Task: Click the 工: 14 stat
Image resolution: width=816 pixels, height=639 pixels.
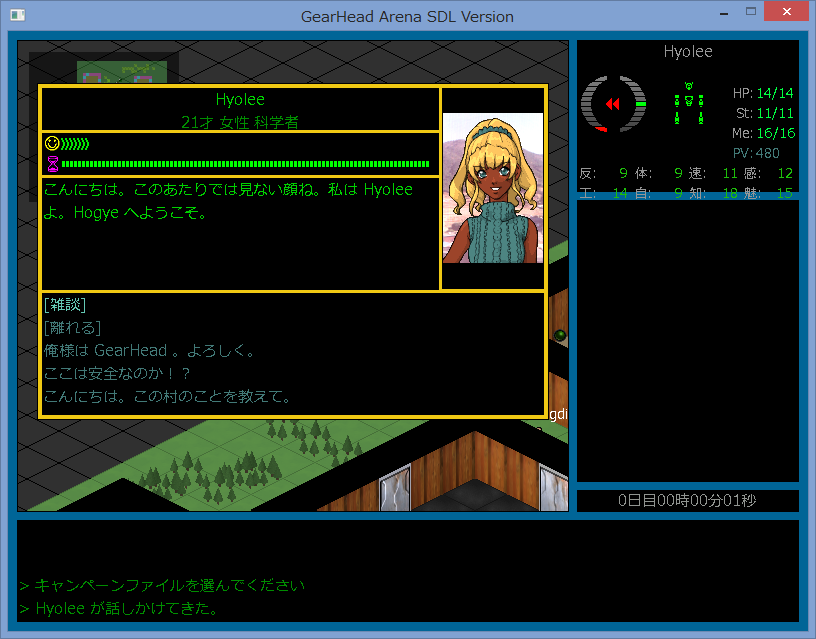Action: pos(604,193)
